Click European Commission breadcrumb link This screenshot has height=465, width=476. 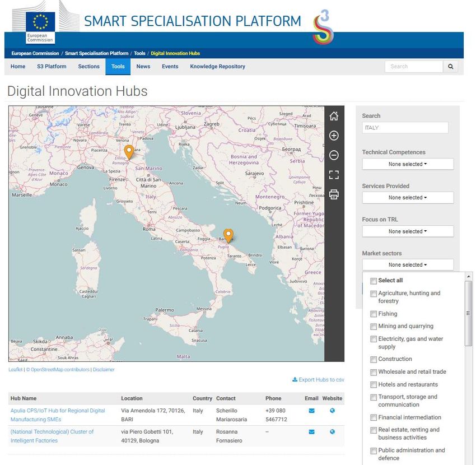tap(35, 53)
